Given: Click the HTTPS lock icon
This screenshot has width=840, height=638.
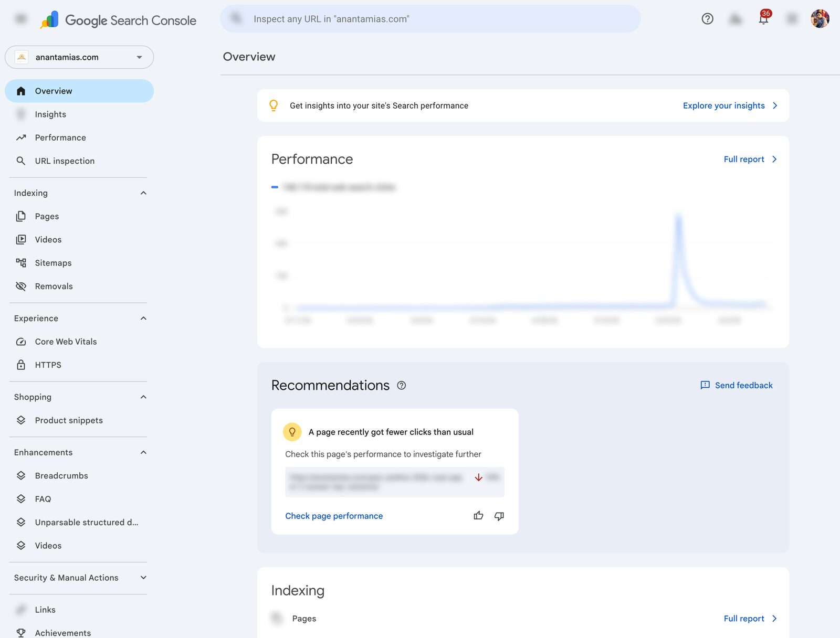Looking at the screenshot, I should (x=21, y=365).
